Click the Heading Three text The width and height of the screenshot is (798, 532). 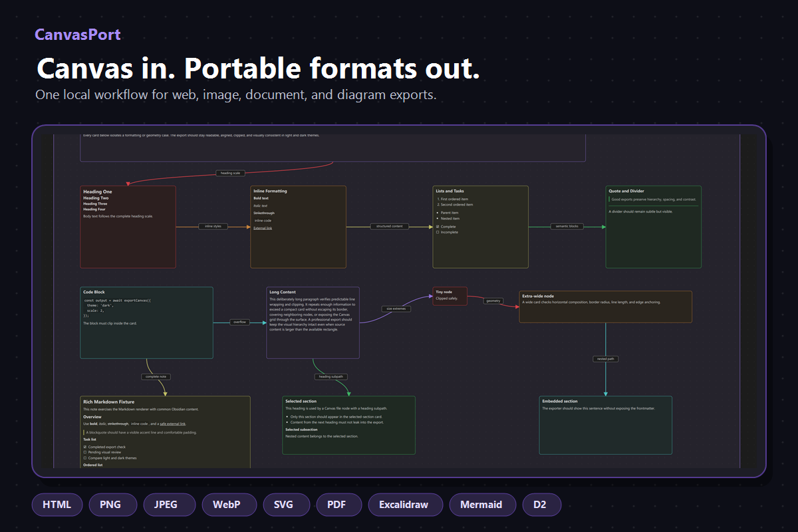pos(95,203)
